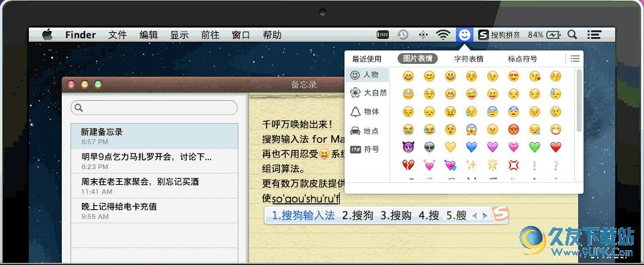644x265 pixels.
Task: Switch to the 最近使用 tab
Action: click(367, 59)
